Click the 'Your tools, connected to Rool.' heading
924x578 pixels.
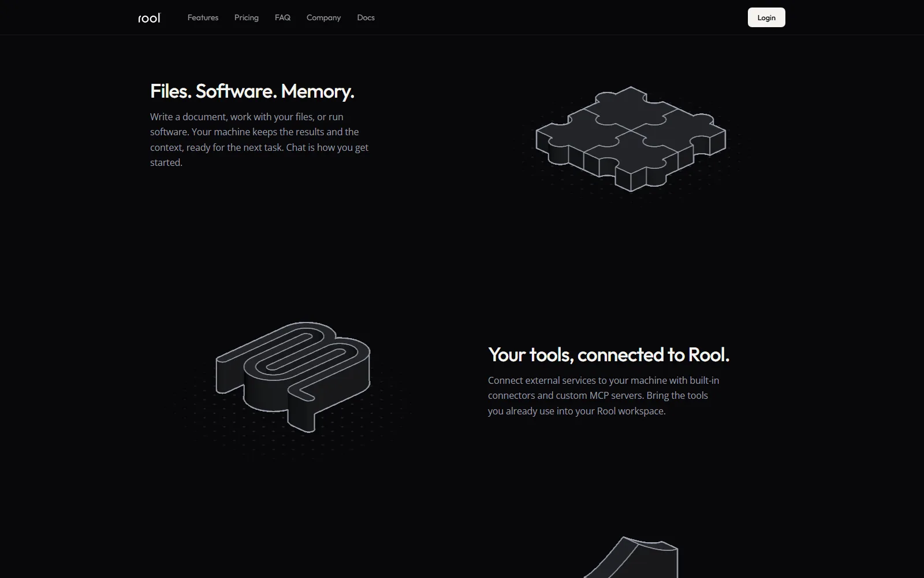(609, 355)
